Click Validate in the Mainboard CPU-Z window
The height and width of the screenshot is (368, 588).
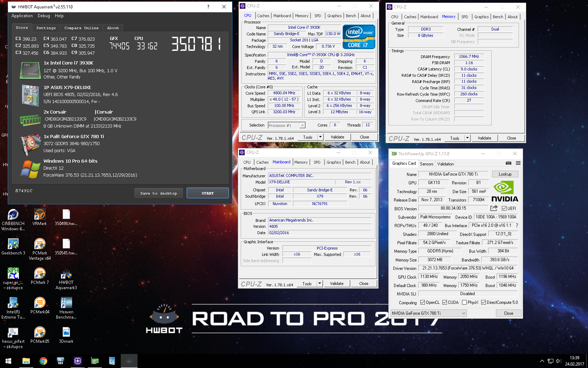[337, 284]
